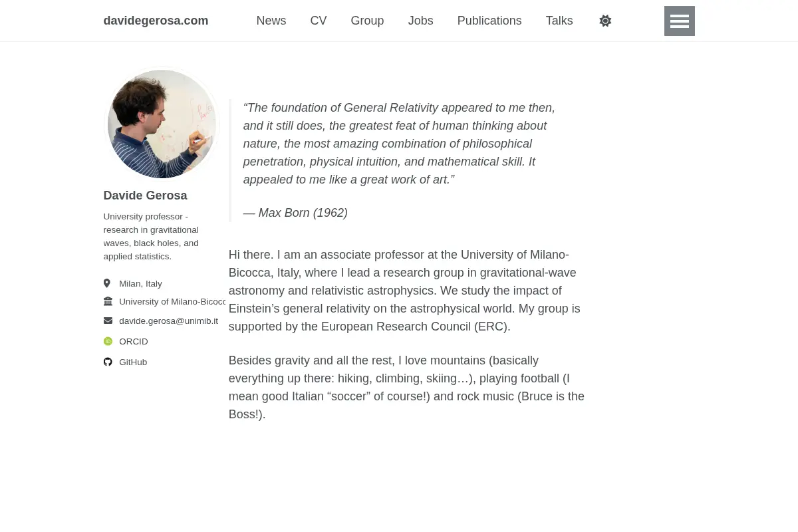
Task: Open the hamburger menu button
Action: tap(679, 21)
